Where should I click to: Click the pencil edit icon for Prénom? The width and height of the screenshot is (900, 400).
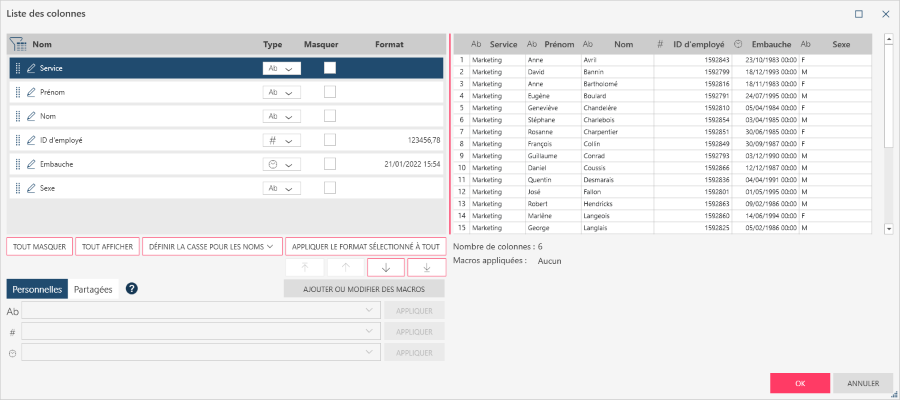(31, 92)
